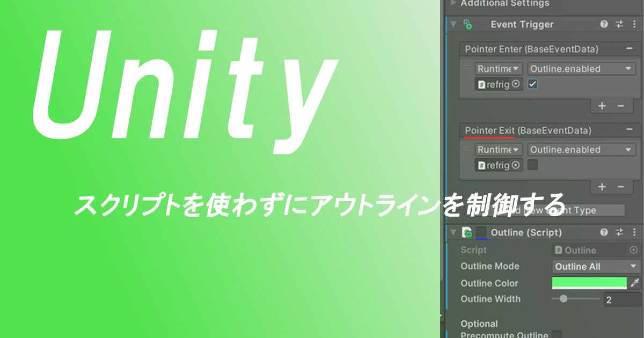Remove the Pointer Exit event type

pos(629,130)
